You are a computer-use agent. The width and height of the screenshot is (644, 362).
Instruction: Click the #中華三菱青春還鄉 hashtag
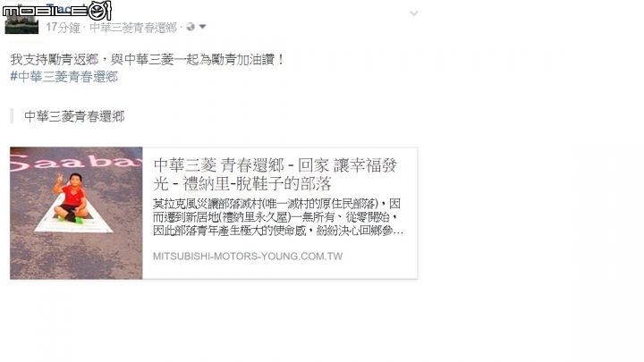click(64, 77)
